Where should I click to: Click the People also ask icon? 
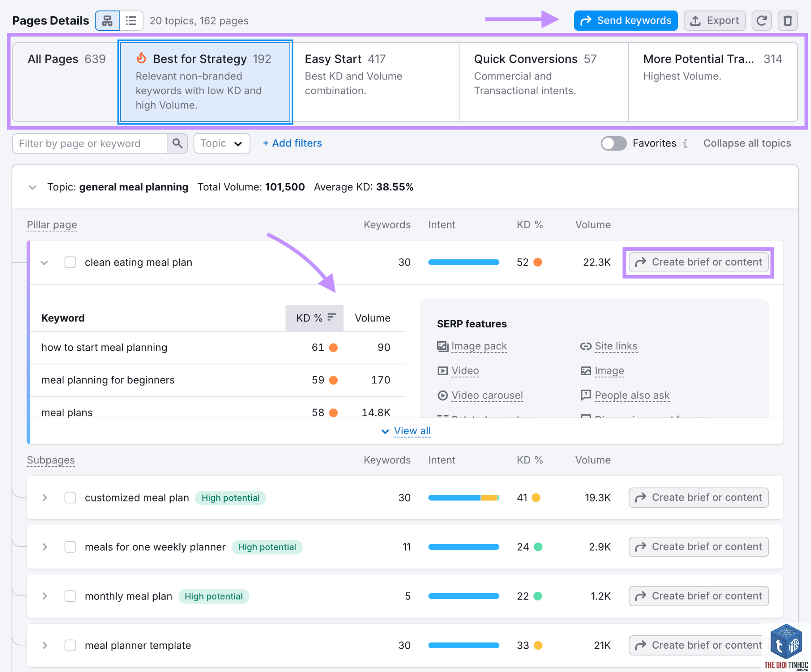click(586, 395)
